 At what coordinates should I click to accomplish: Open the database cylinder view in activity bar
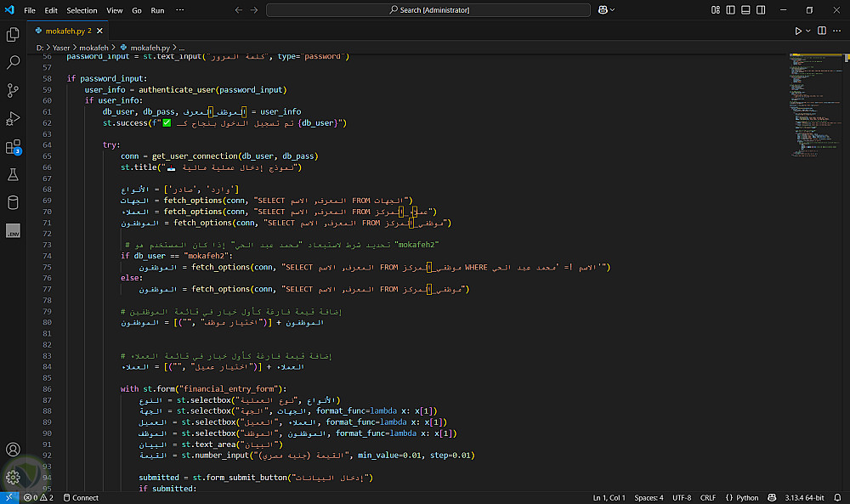coord(13,202)
